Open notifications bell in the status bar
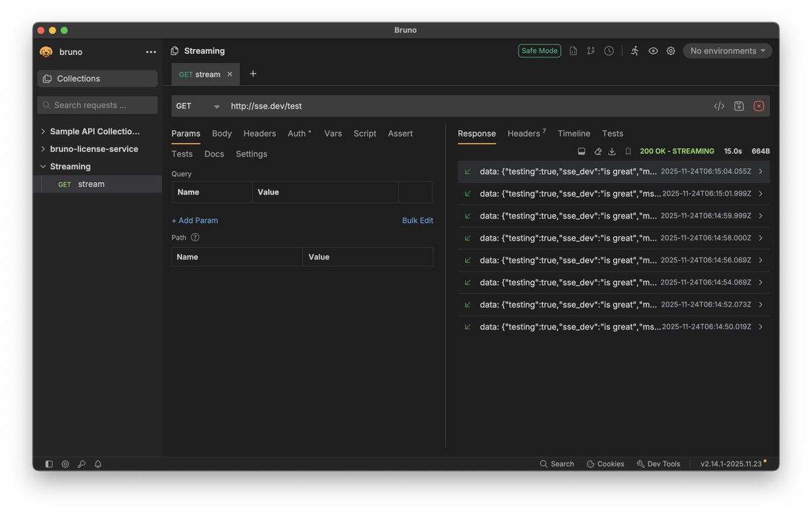Screen dimensions: 812x514 (98, 464)
